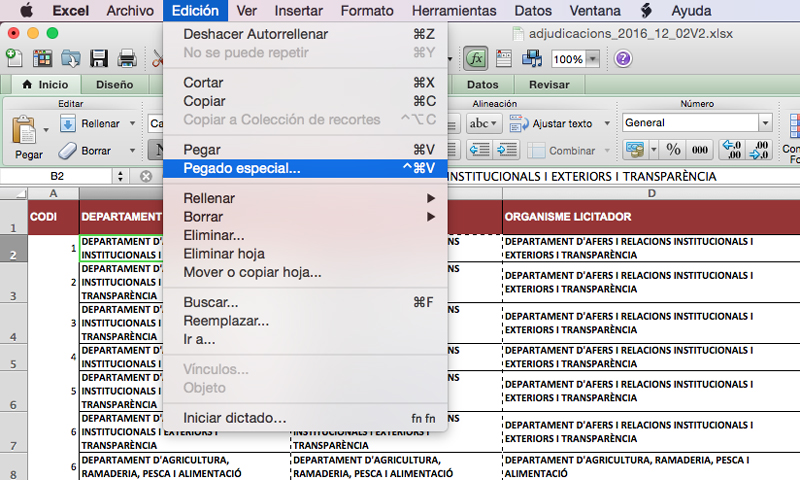Click the increase decimal icon

[x=732, y=150]
